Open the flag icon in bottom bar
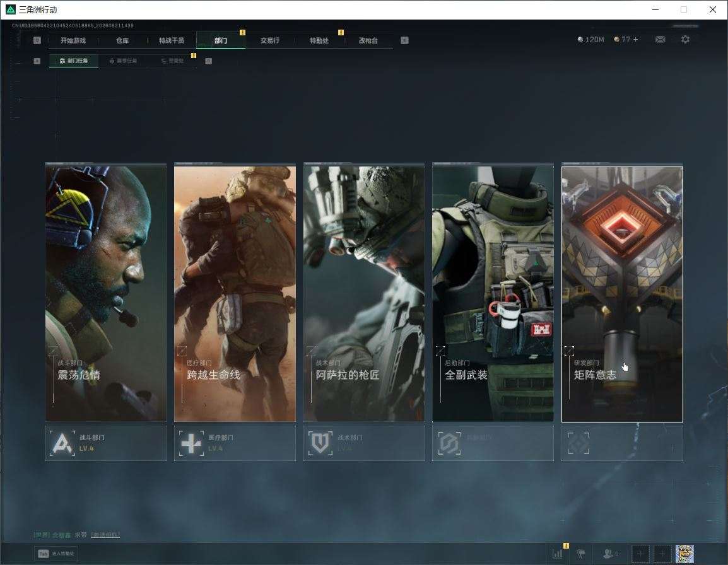The height and width of the screenshot is (565, 728). click(581, 554)
